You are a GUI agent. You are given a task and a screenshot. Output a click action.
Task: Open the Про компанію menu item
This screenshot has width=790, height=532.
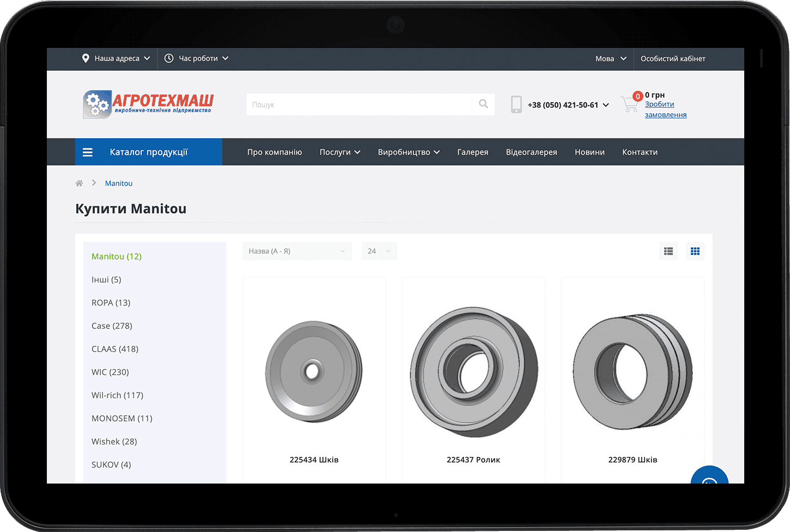pyautogui.click(x=275, y=152)
